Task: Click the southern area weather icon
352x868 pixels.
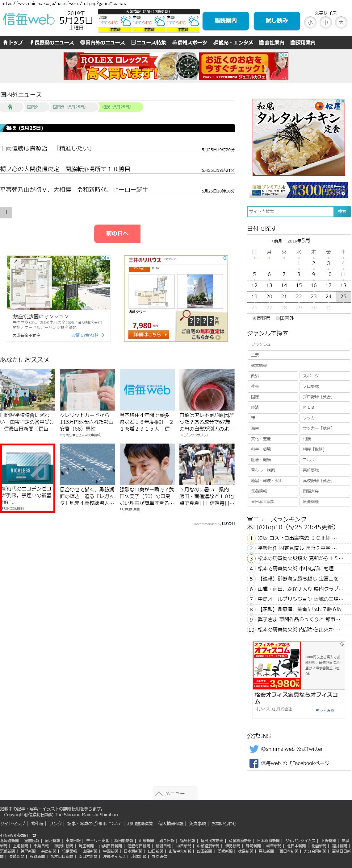Action: (194, 22)
